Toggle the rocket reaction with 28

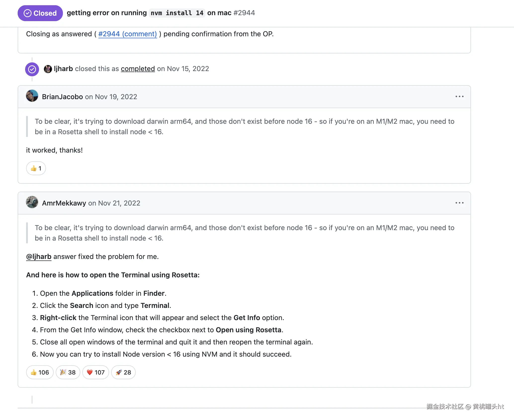tap(123, 372)
